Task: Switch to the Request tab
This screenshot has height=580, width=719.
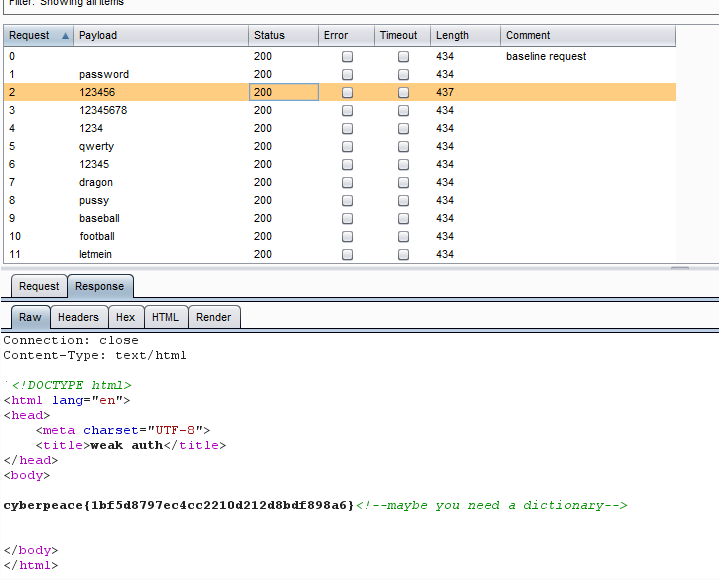Action: pyautogui.click(x=39, y=286)
